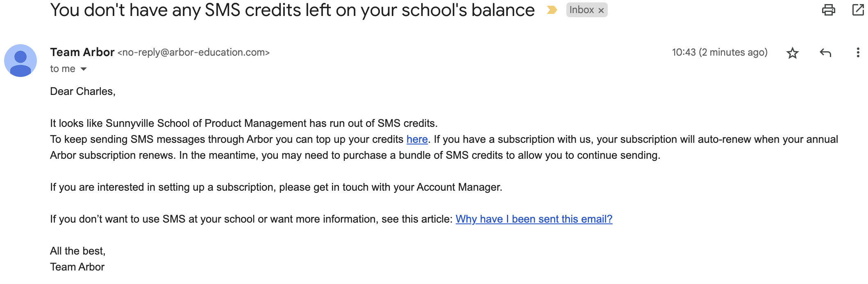
Task: Click the reply arrow icon
Action: (825, 53)
